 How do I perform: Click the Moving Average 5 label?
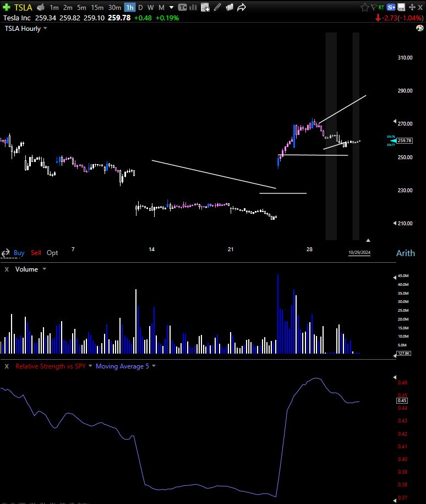(122, 366)
